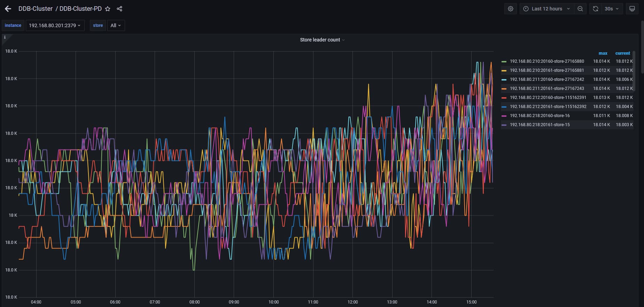Change color of magenta store-16 series

click(x=504, y=116)
